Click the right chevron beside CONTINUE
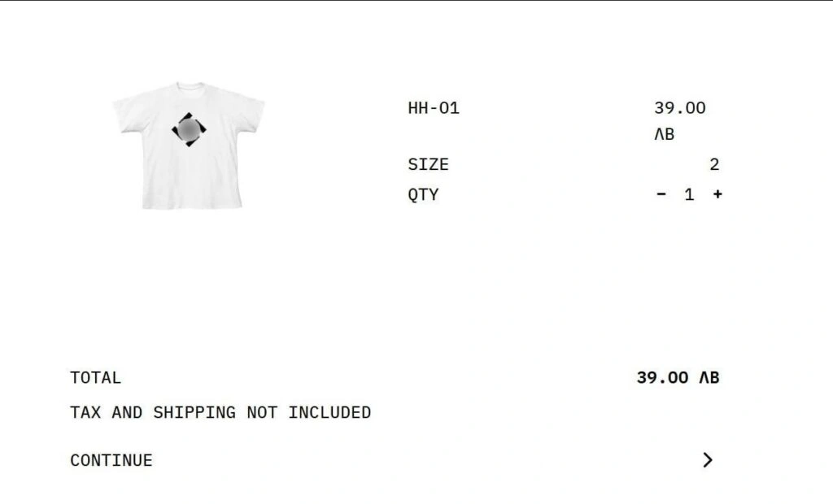Viewport: 833px width, 504px height. 707,460
